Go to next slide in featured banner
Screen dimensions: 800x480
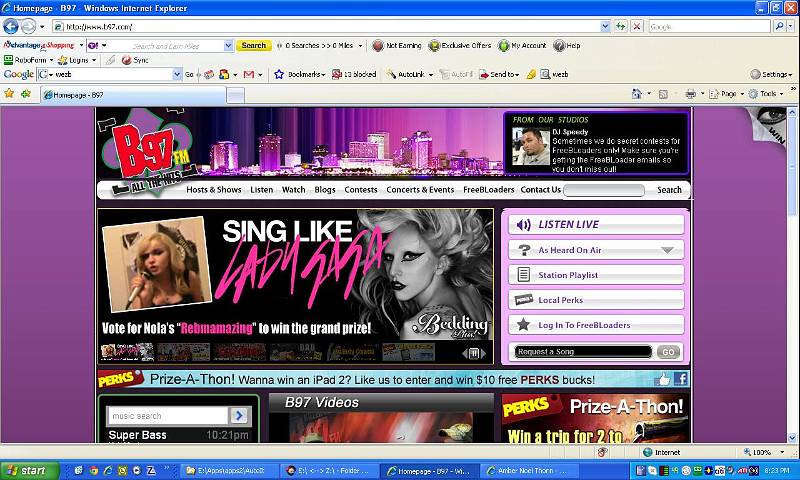(483, 353)
